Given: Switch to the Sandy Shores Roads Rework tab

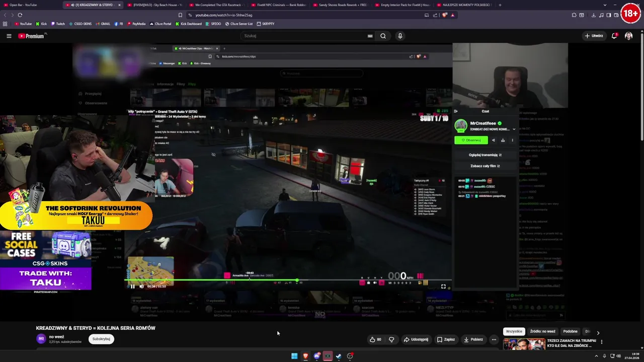Looking at the screenshot, I should 341,5.
